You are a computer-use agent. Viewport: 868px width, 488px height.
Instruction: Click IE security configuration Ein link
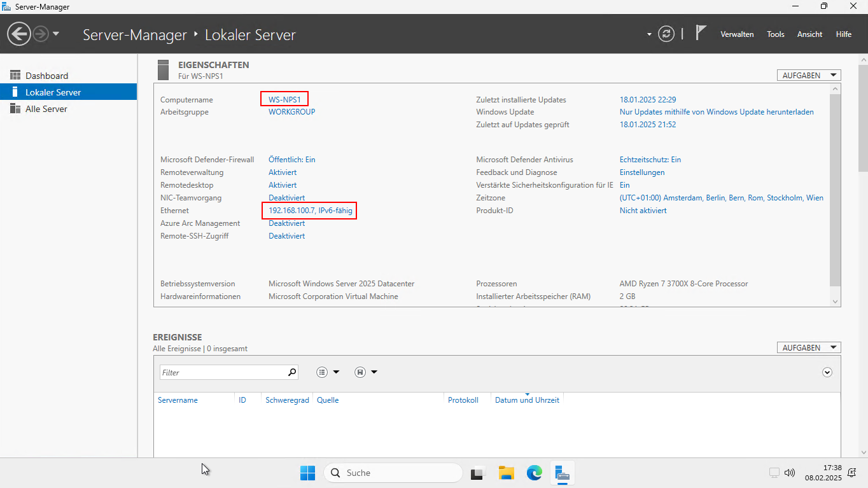[x=624, y=185]
